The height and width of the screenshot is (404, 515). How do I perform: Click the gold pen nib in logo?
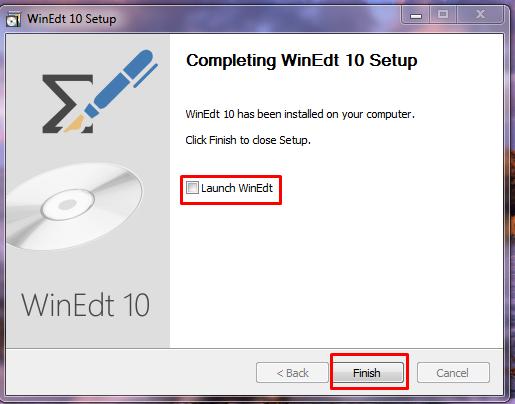[x=75, y=123]
